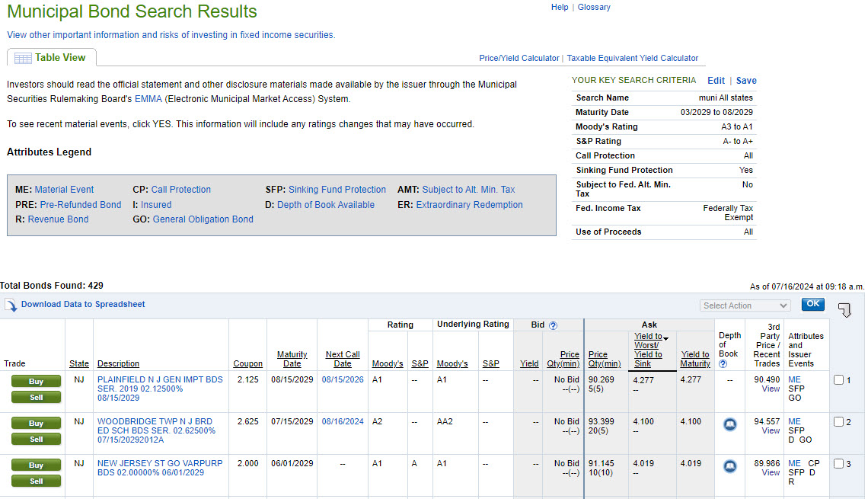Image resolution: width=868 pixels, height=499 pixels.
Task: Click the Yield to Worst sort arrow
Action: [666, 338]
